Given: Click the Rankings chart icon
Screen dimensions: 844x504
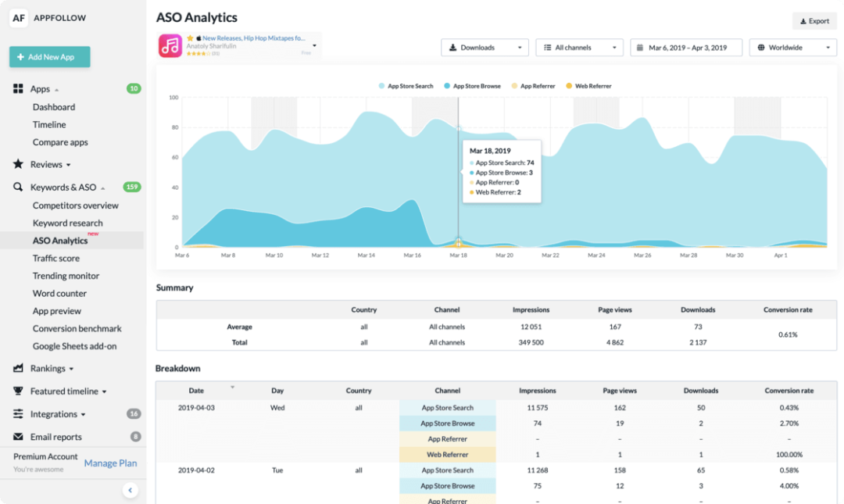Looking at the screenshot, I should pos(18,368).
